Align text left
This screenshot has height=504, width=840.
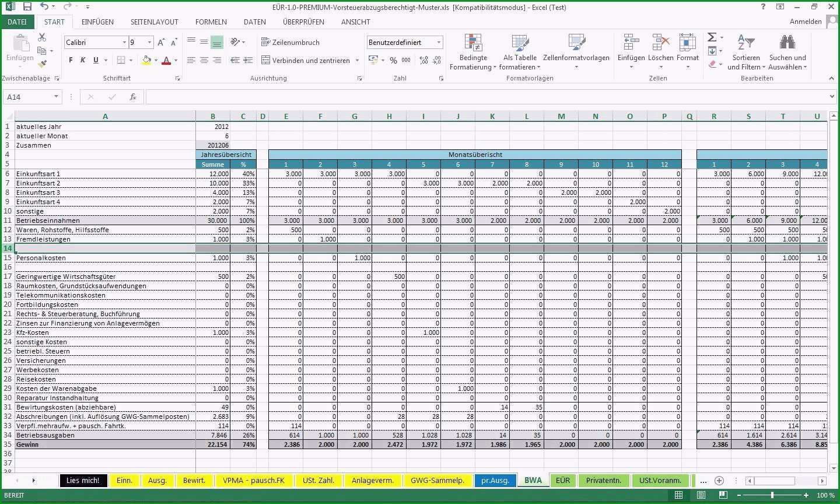[x=191, y=60]
